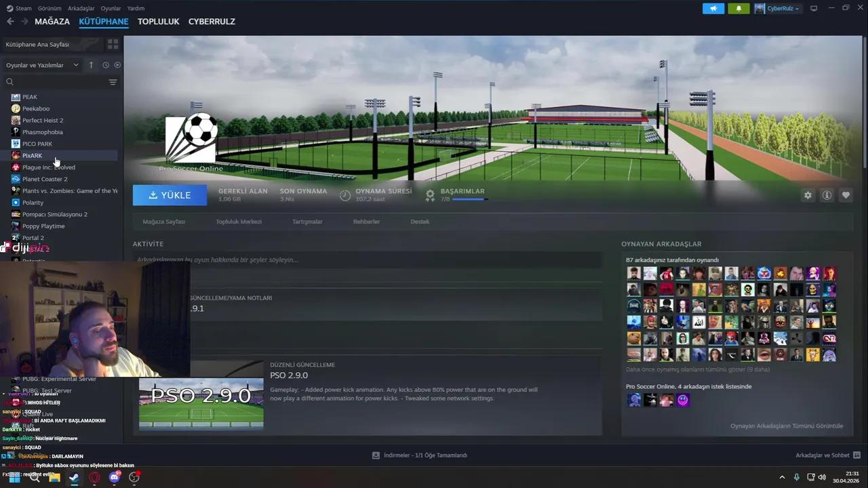The height and width of the screenshot is (488, 868).
Task: Select PixARK in game list
Action: [33, 156]
